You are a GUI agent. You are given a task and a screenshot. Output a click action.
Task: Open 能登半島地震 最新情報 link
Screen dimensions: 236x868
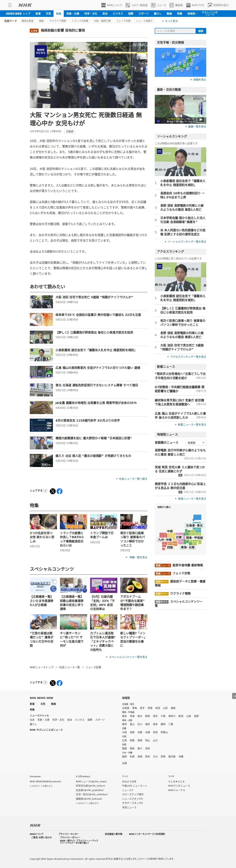coord(187,565)
